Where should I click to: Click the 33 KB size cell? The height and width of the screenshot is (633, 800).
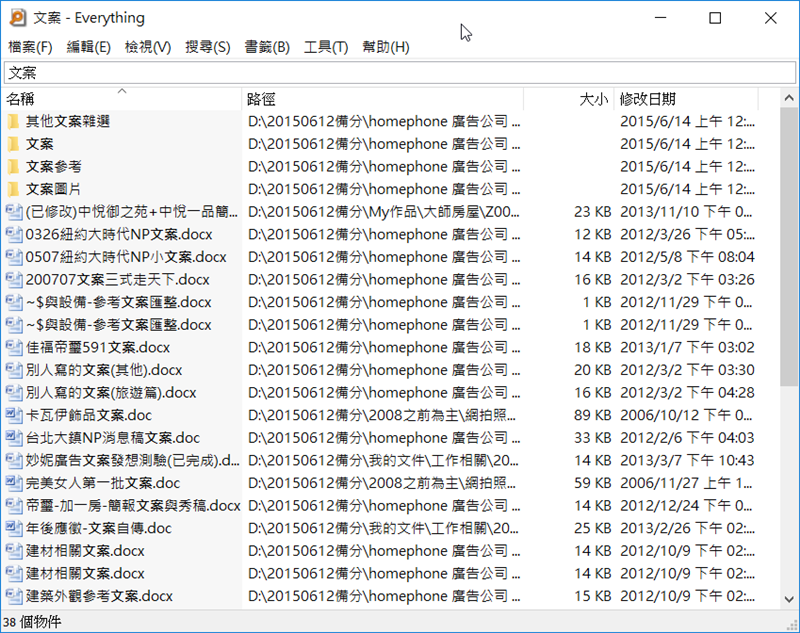(592, 438)
